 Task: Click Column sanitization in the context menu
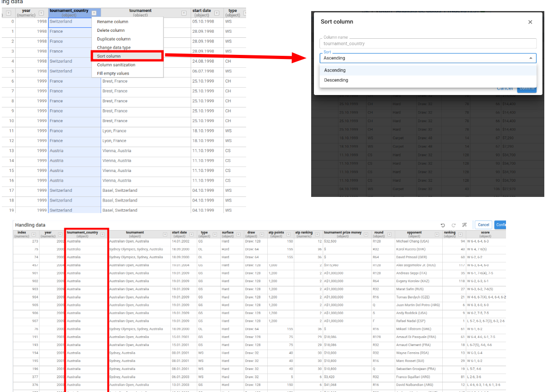click(x=116, y=65)
